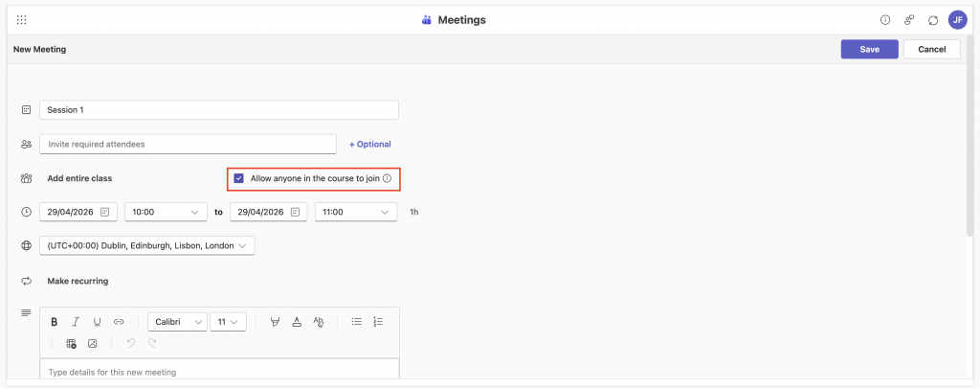Click the Invite required attendees field
The image size is (980, 389).
(188, 144)
